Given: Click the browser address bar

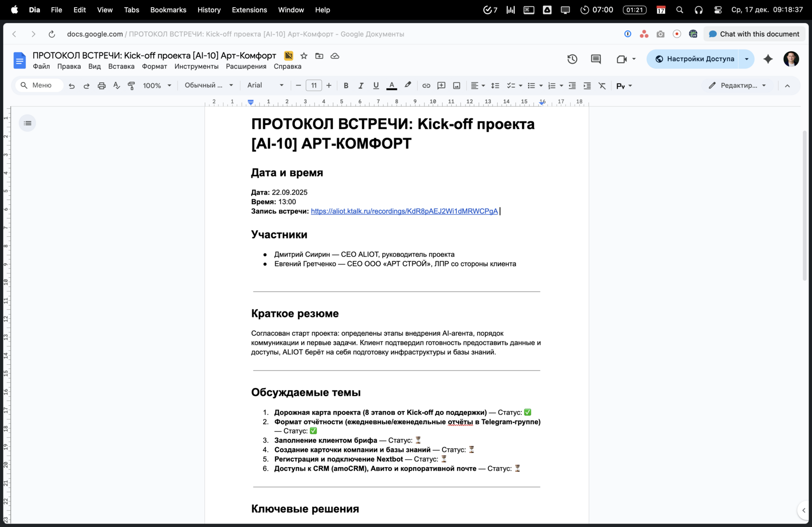Looking at the screenshot, I should [236, 34].
